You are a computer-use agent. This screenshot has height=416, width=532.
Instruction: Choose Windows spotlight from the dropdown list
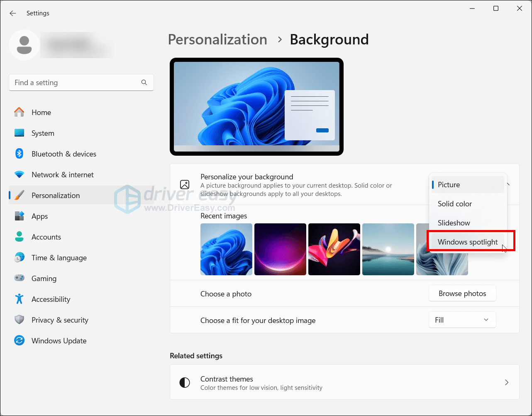(x=467, y=242)
